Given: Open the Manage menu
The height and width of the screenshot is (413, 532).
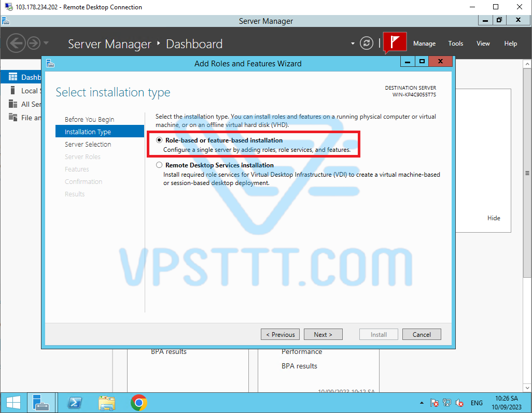Looking at the screenshot, I should [x=424, y=44].
